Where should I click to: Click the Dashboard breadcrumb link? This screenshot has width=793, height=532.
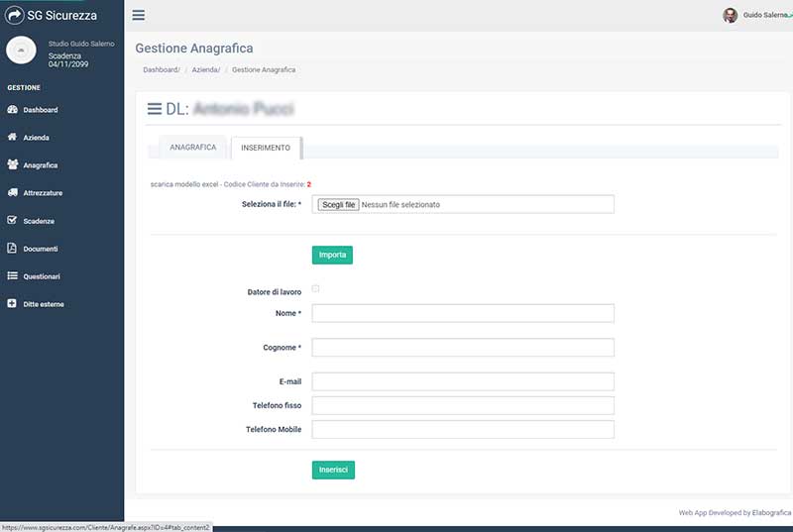point(162,69)
